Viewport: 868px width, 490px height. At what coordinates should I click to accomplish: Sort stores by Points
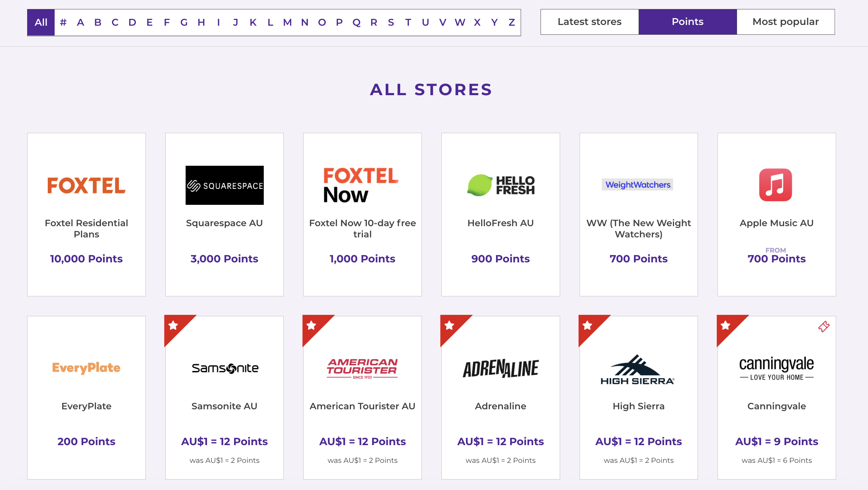[688, 22]
